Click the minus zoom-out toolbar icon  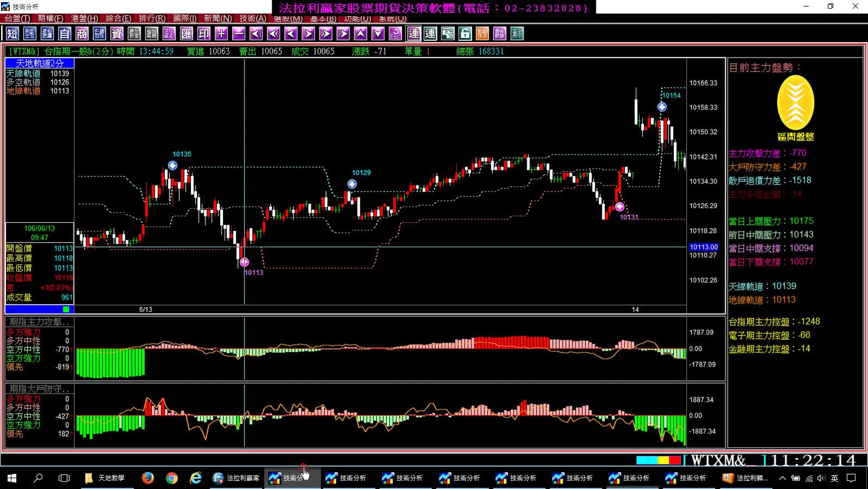[239, 34]
